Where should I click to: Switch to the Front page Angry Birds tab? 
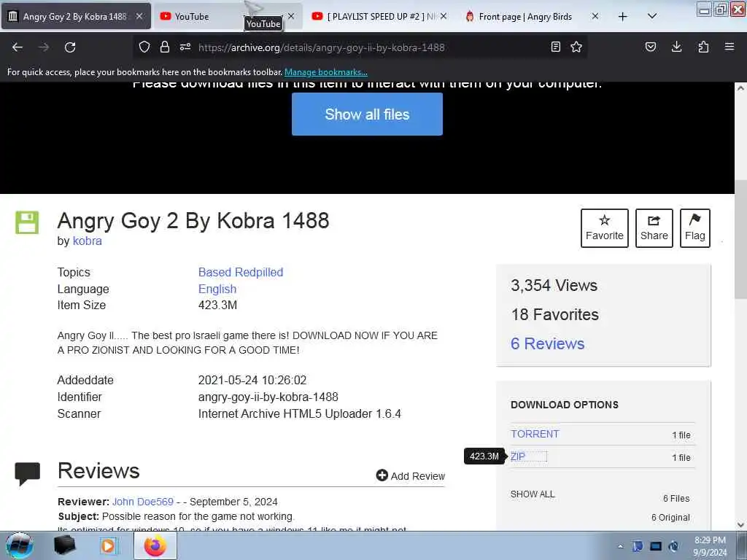pos(525,17)
